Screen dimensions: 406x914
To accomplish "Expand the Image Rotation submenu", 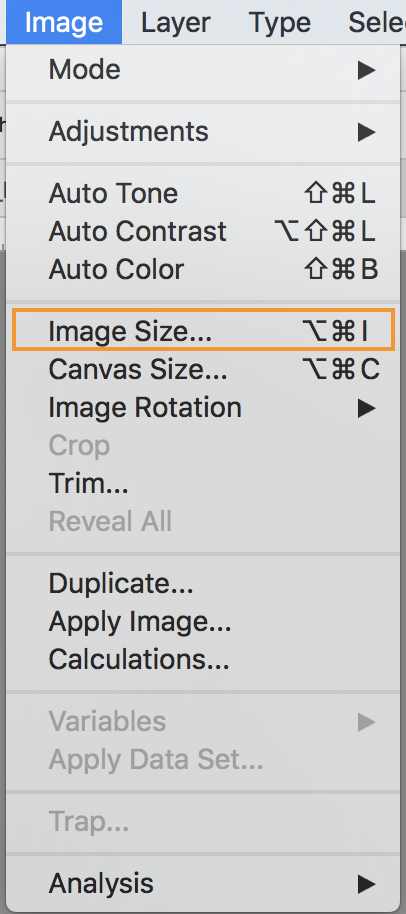I will [203, 408].
